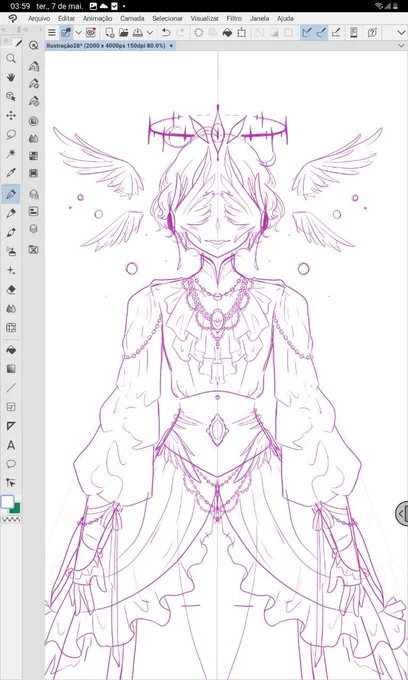Screen dimensions: 408x680
Task: Open the Color Wheel palette icon
Action: (33, 121)
